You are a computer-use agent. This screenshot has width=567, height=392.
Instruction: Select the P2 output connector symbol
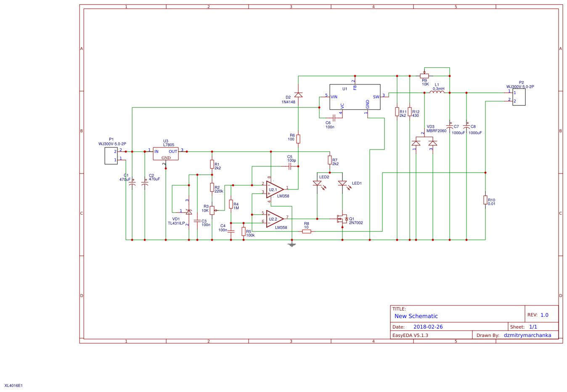click(x=519, y=97)
